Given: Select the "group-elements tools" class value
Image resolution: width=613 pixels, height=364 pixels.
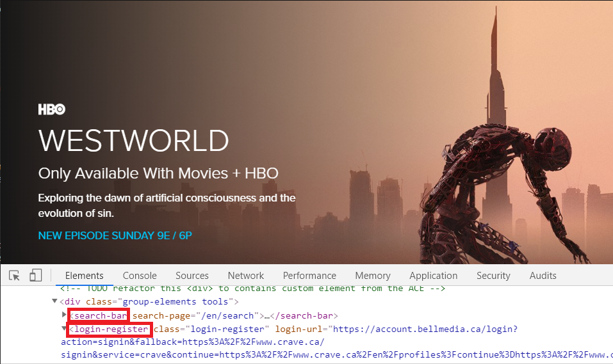Looking at the screenshot, I should pos(175,301).
